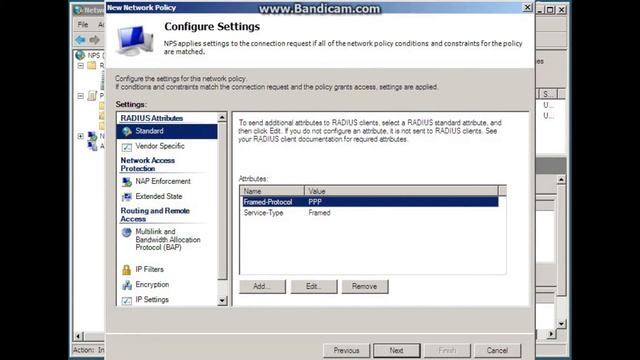Viewport: 640px width, 360px height.
Task: Click the PPP value cell
Action: click(x=315, y=202)
